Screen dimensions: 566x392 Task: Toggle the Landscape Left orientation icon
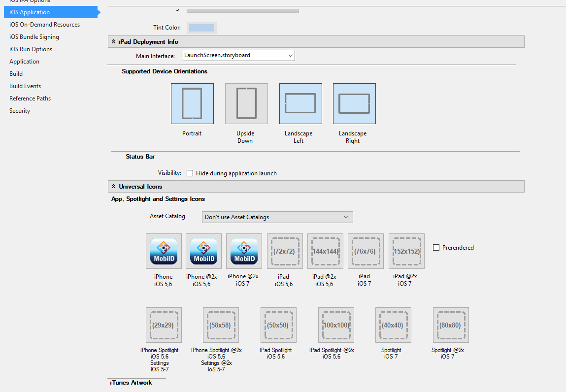click(x=300, y=103)
